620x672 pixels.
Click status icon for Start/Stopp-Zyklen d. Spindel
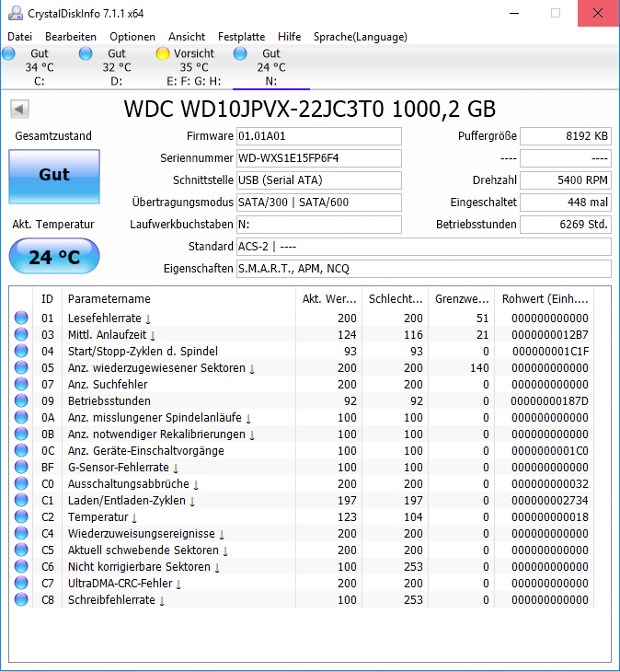(21, 351)
